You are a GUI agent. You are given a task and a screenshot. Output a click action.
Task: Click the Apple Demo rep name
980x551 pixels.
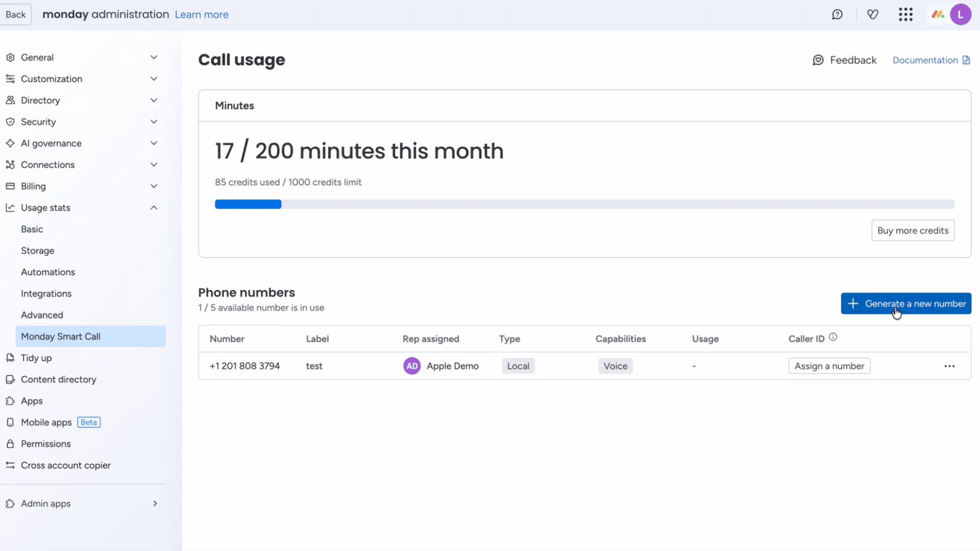(x=453, y=366)
